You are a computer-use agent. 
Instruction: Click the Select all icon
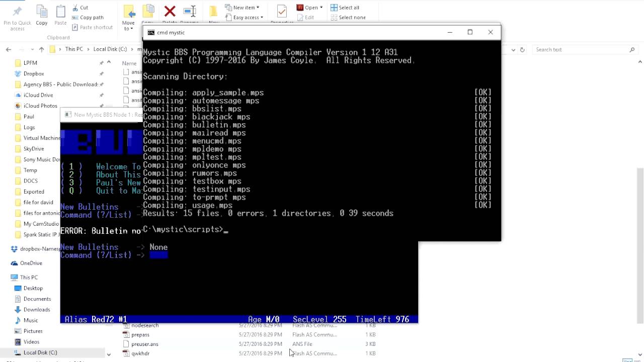point(334,8)
